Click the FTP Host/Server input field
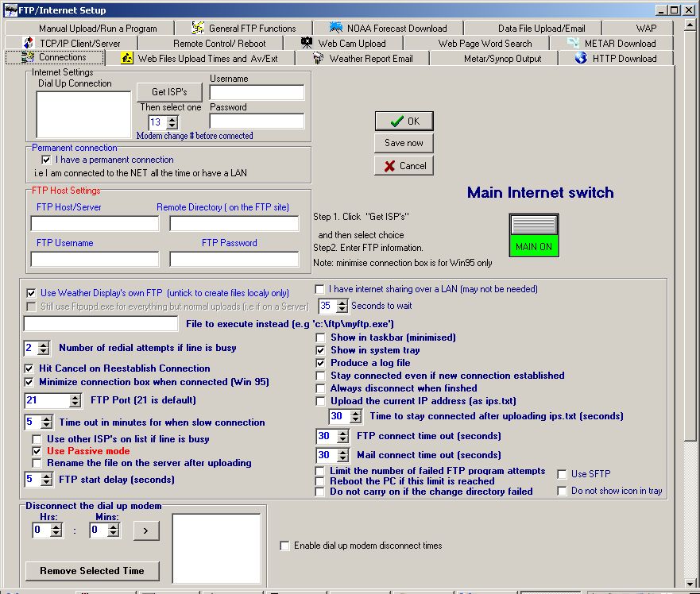The width and height of the screenshot is (700, 594). coord(95,223)
